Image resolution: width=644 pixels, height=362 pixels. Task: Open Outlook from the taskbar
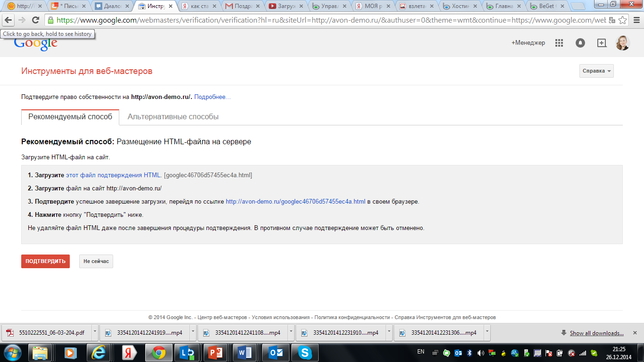click(275, 353)
